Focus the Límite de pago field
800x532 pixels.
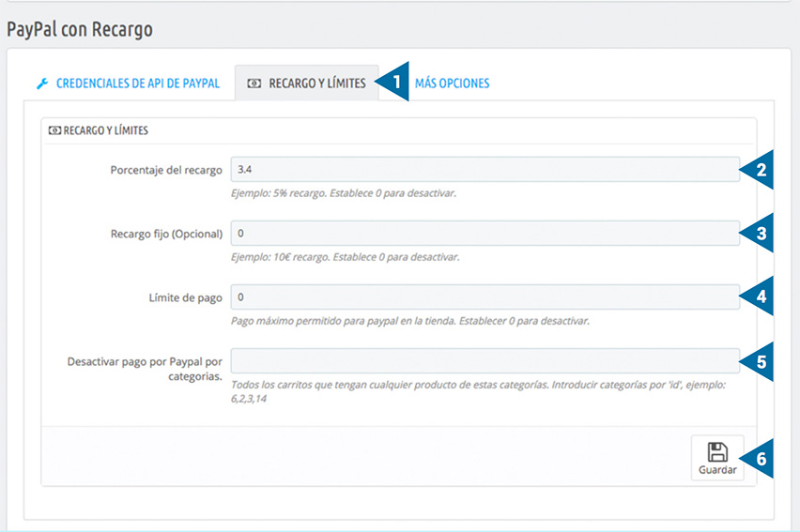point(485,296)
